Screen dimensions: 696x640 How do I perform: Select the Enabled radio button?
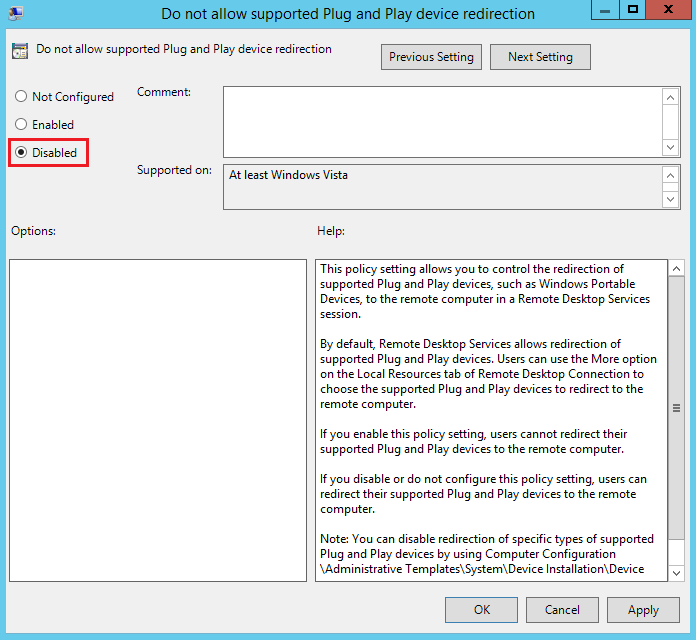click(21, 124)
